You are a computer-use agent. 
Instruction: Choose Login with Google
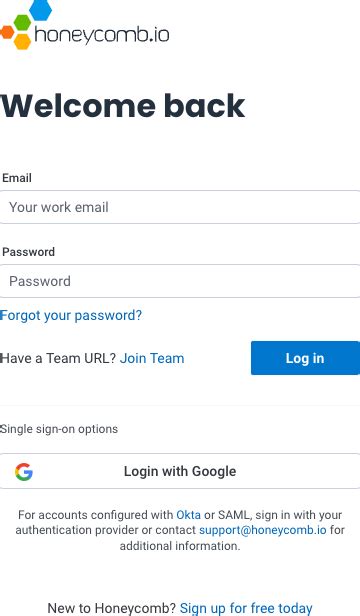(180, 471)
